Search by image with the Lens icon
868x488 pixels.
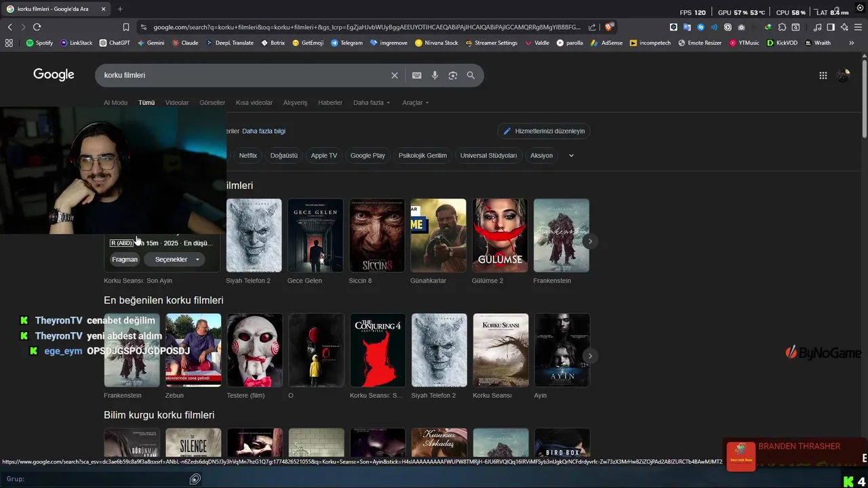[x=453, y=75]
